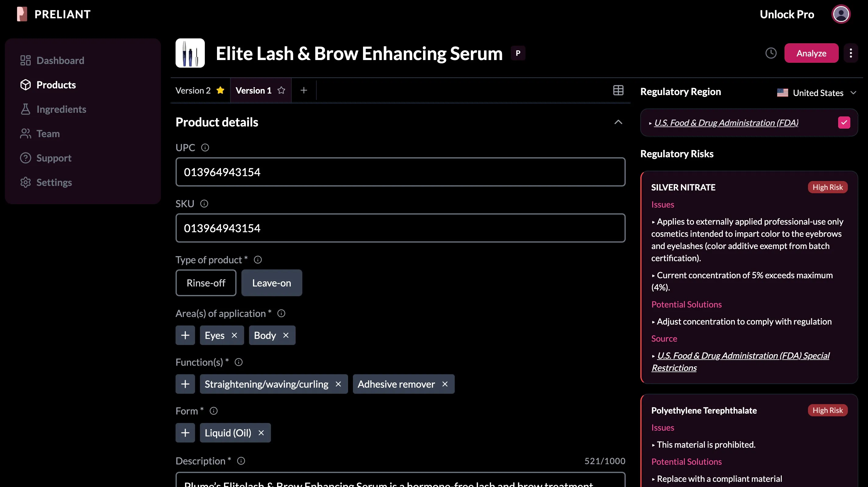Viewport: 868px width, 487px height.
Task: Click Unlock Pro link
Action: click(x=787, y=14)
